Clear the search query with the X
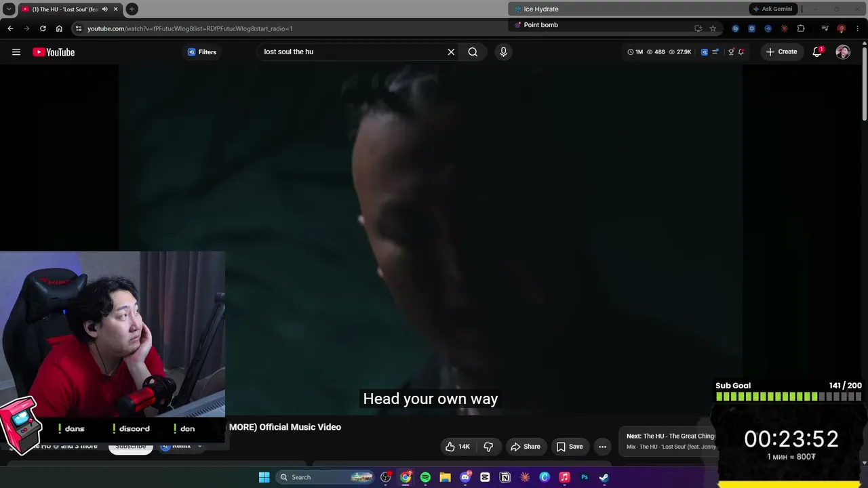This screenshot has height=488, width=868. point(451,52)
